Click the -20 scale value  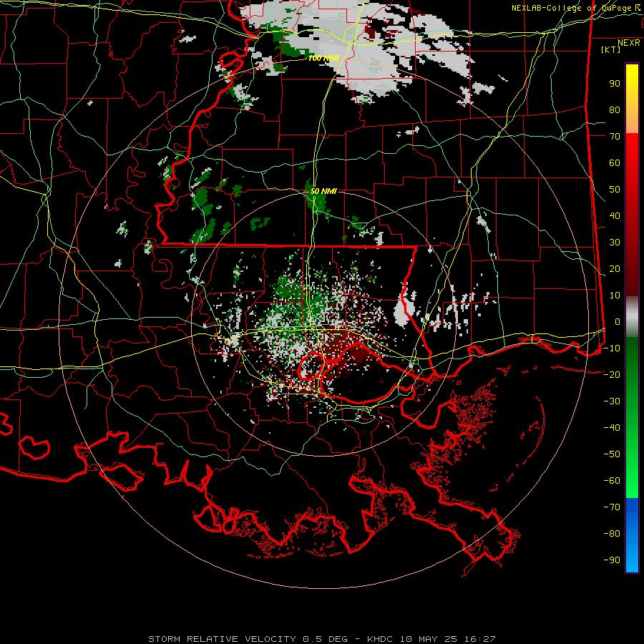612,375
